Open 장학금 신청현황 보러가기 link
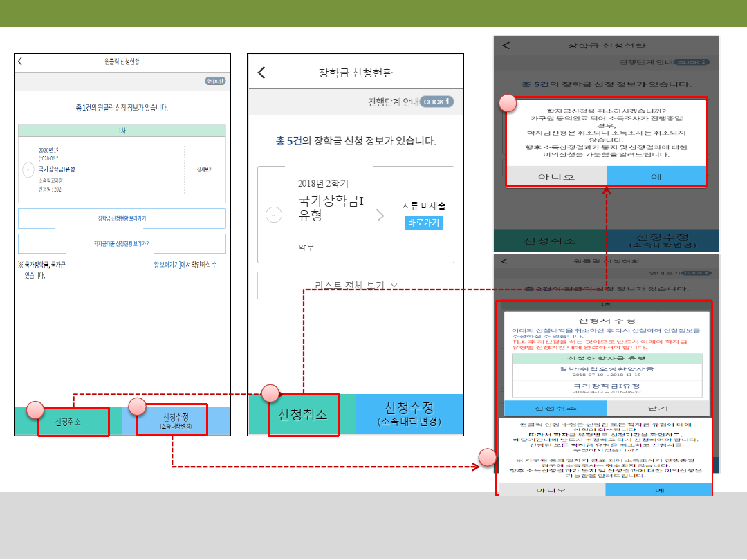This screenshot has width=747, height=560. 122,218
